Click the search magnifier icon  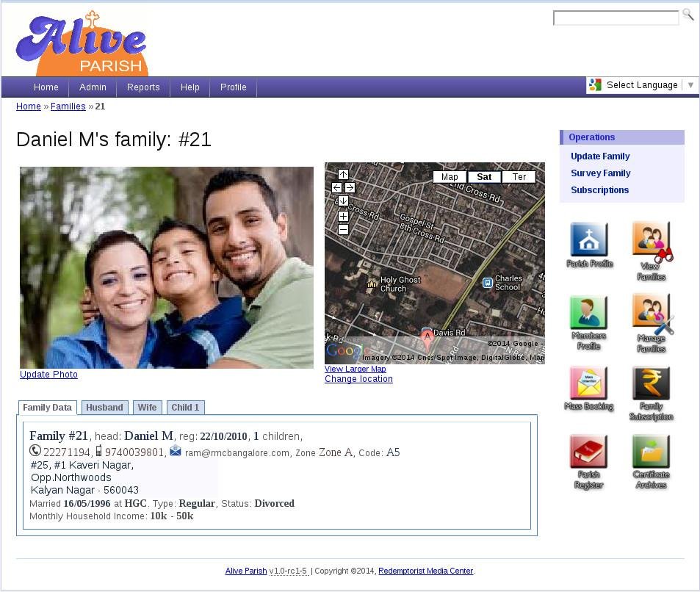click(688, 14)
